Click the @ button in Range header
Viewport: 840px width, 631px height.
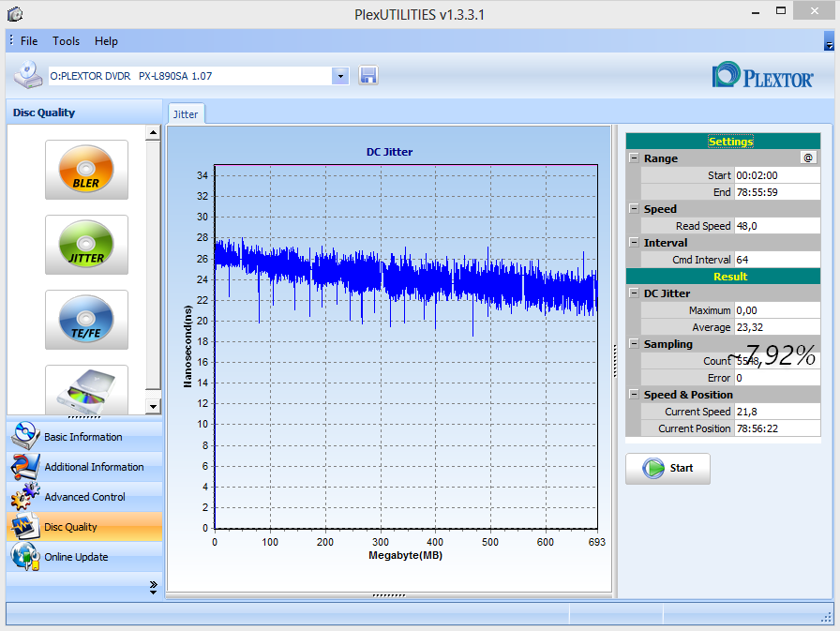pyautogui.click(x=808, y=158)
